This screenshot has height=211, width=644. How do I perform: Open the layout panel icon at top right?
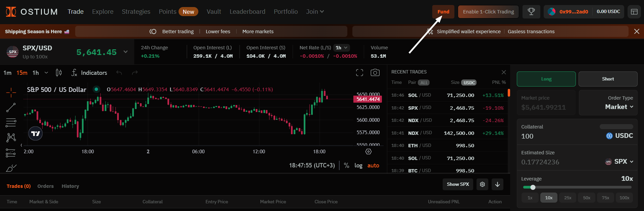pyautogui.click(x=634, y=12)
